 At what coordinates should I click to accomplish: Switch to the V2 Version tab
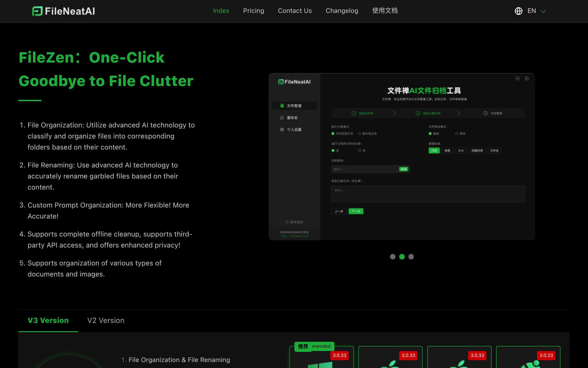click(x=106, y=320)
